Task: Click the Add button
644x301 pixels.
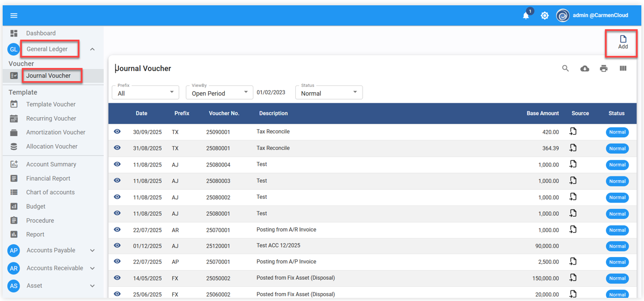Action: tap(623, 42)
